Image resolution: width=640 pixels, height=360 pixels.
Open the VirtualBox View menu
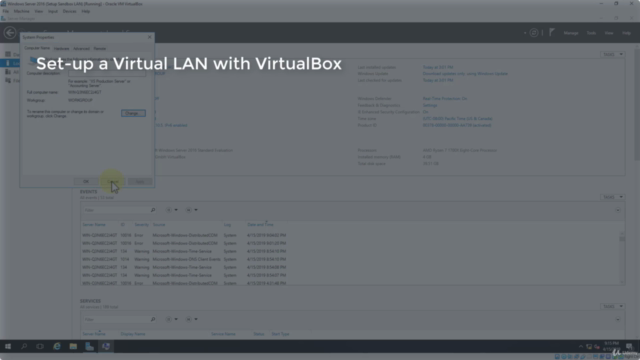38,11
